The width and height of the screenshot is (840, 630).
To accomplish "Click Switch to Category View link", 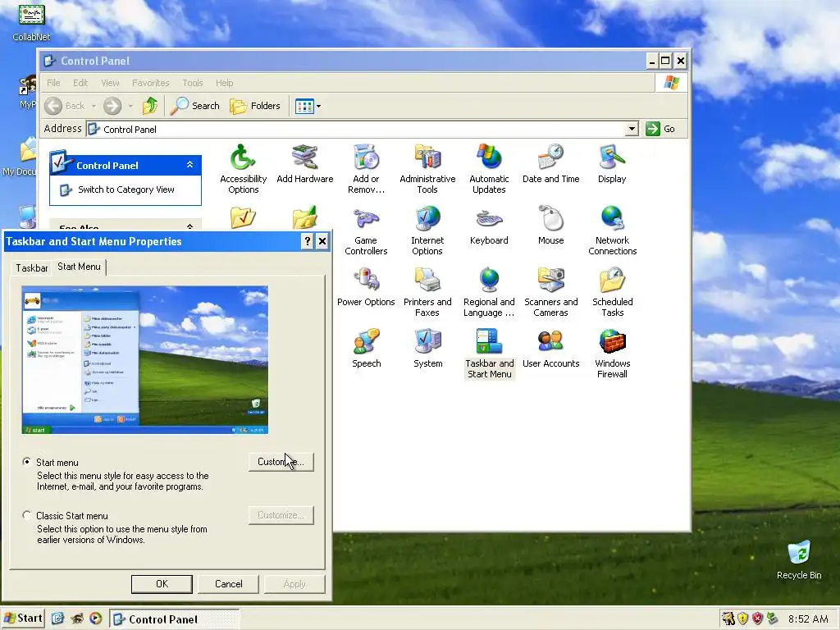I will click(x=126, y=189).
